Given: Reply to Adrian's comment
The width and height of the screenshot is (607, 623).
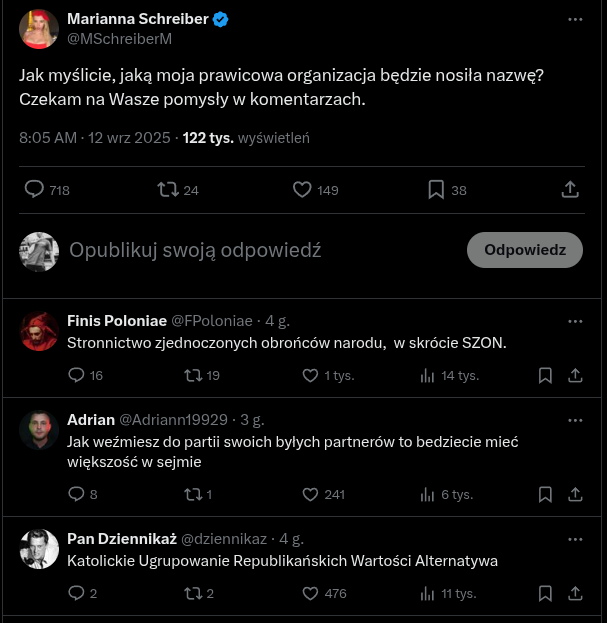Looking at the screenshot, I should pos(77,494).
